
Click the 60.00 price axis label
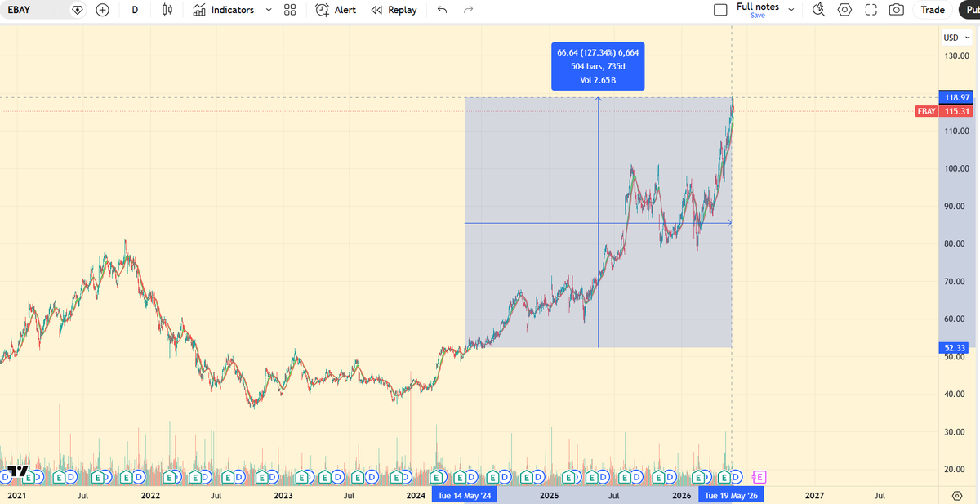[x=955, y=319]
